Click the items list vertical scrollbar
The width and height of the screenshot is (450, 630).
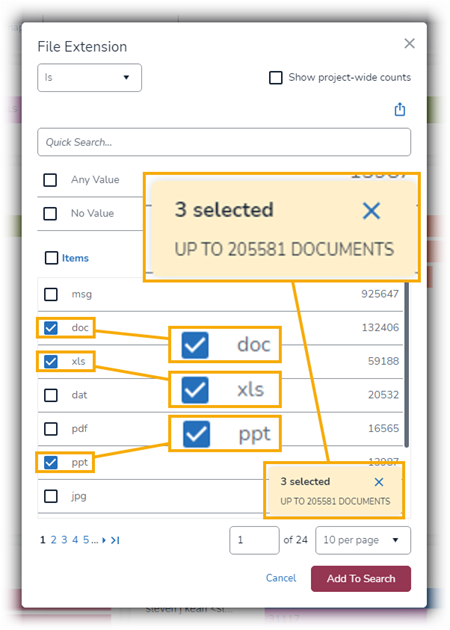tap(407, 364)
